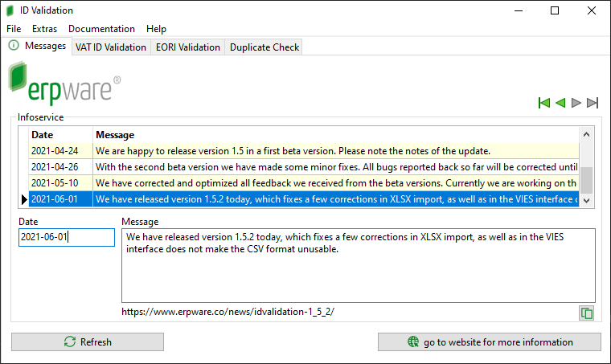Viewport: 611px width, 364px height.
Task: Select message about corrected and optimized feedback
Action: point(336,183)
